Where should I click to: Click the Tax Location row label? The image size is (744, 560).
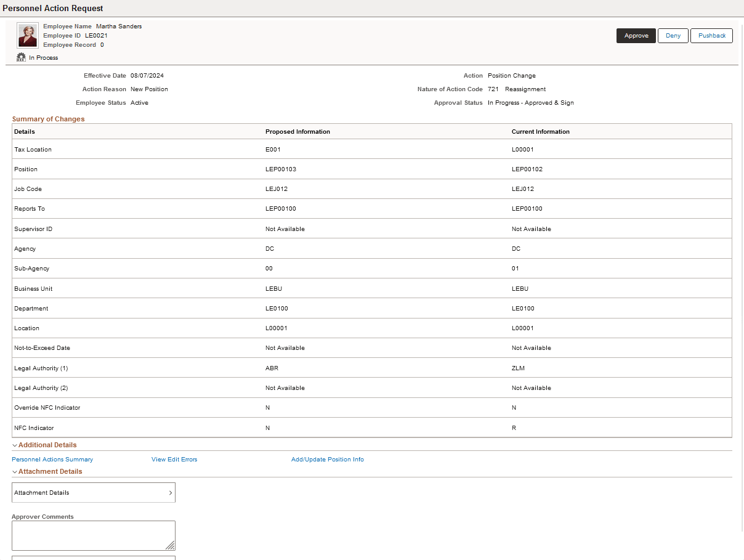point(33,149)
